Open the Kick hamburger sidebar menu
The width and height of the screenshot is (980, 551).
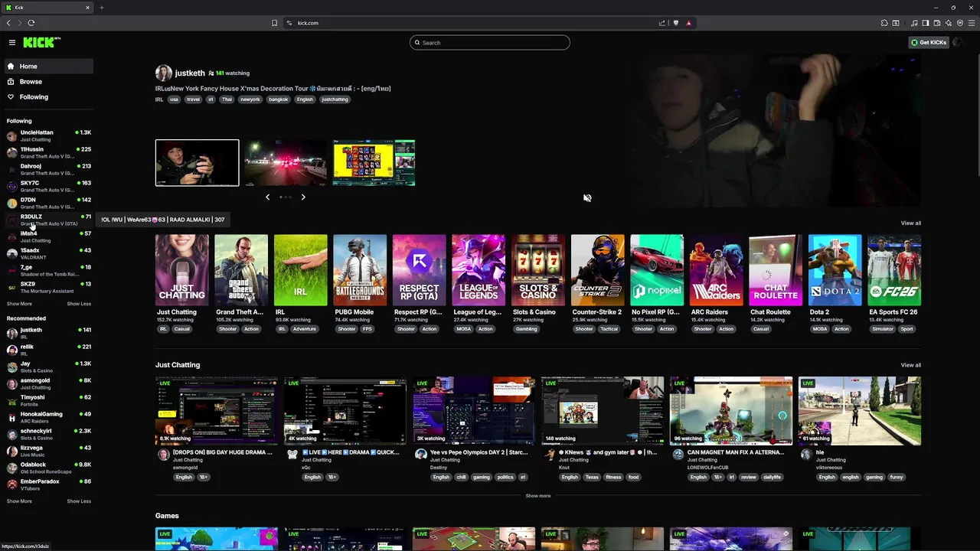[12, 43]
